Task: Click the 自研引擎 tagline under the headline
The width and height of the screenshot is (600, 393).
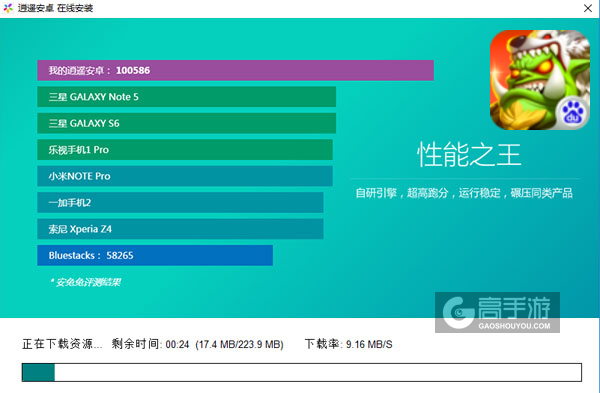Action: 464,193
